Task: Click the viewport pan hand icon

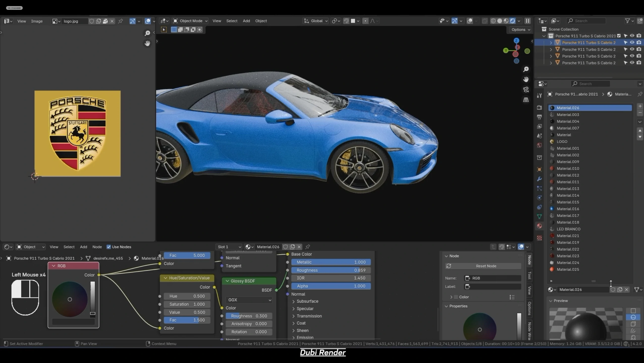Action: [x=526, y=79]
